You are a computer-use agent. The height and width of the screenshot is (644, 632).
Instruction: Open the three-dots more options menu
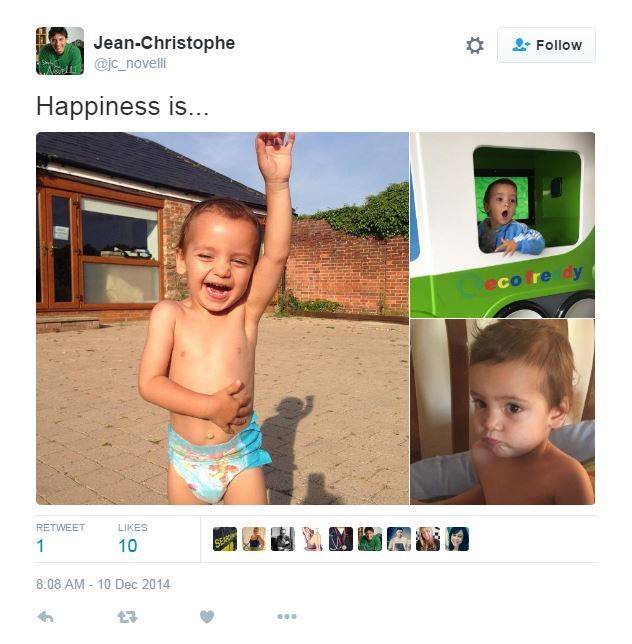(287, 616)
